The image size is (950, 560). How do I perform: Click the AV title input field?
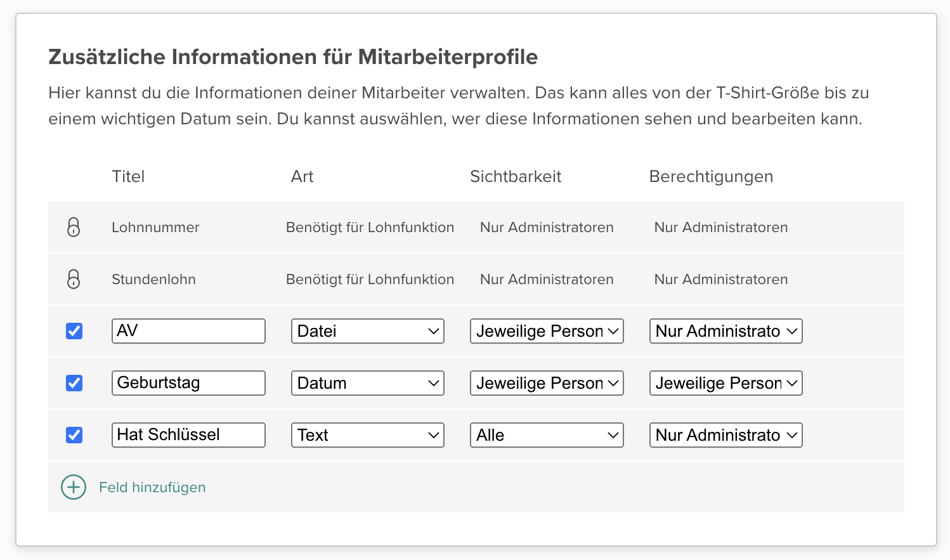click(x=188, y=331)
